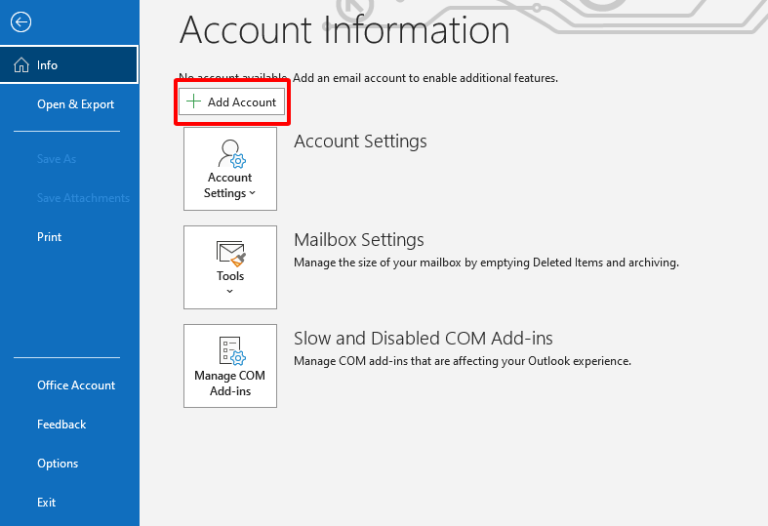
Task: Click the 'Manage the size of your mailbox' description
Action: 486,263
